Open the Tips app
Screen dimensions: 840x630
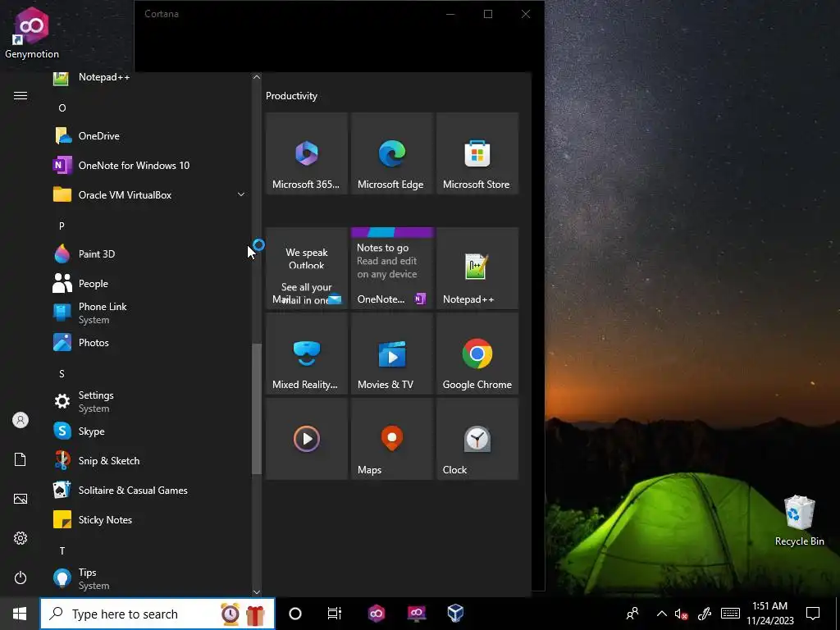click(x=150, y=579)
